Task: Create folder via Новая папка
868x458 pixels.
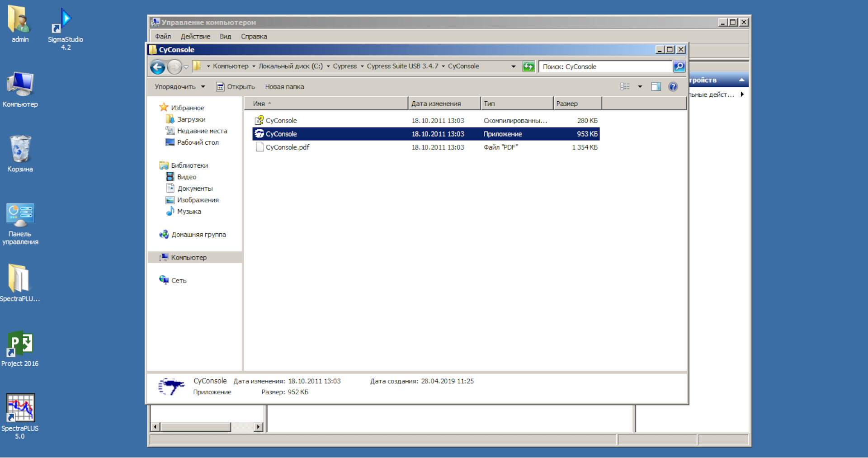Action: pos(284,86)
